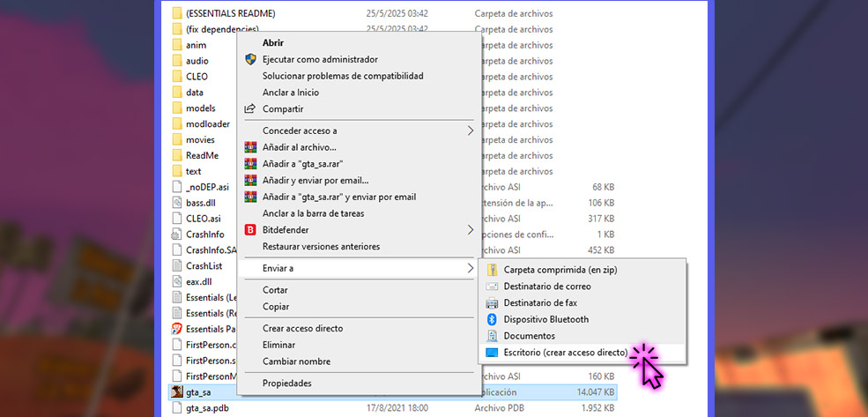Image resolution: width=868 pixels, height=417 pixels.
Task: Click WinRAR icon beside Añadir a "gta_sa.rar"
Action: click(250, 164)
